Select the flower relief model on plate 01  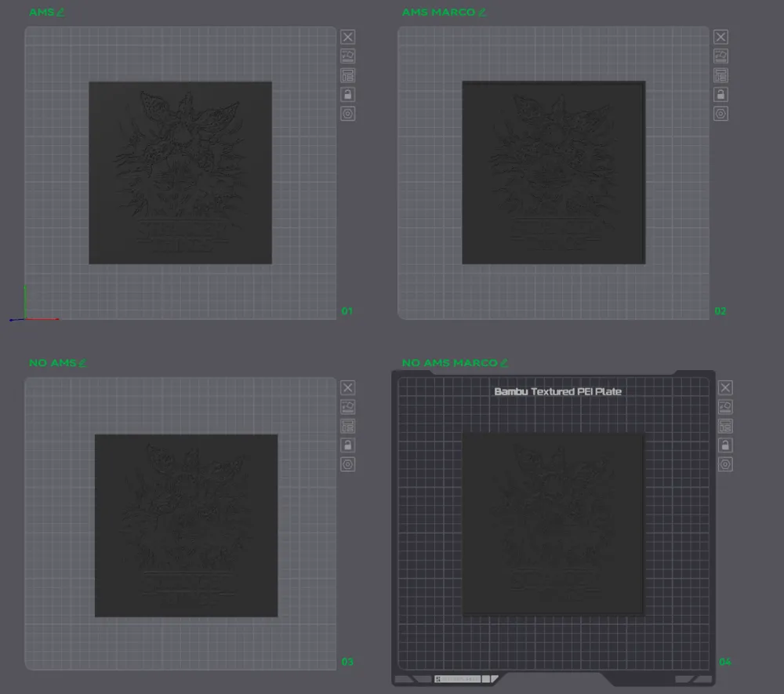tap(180, 173)
